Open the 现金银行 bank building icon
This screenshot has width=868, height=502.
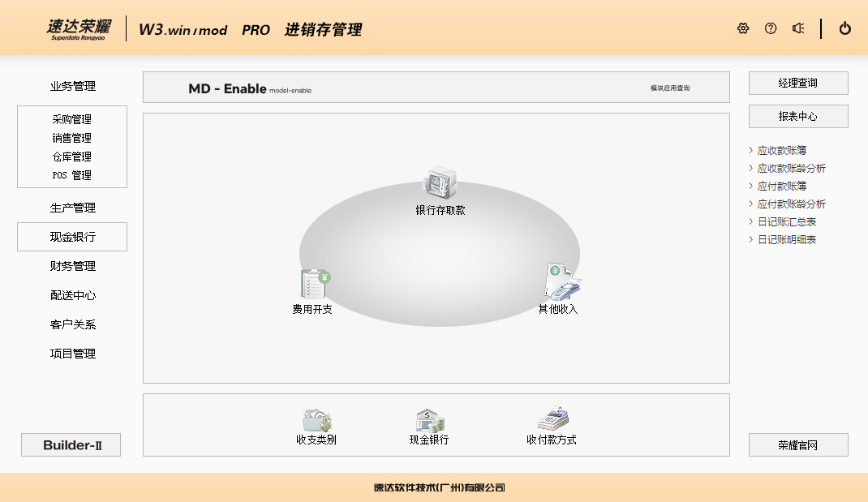(x=429, y=420)
